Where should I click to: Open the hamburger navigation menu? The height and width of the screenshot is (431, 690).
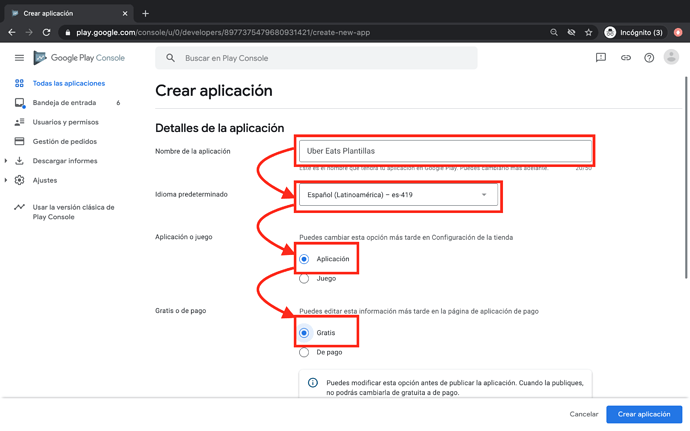click(x=18, y=58)
